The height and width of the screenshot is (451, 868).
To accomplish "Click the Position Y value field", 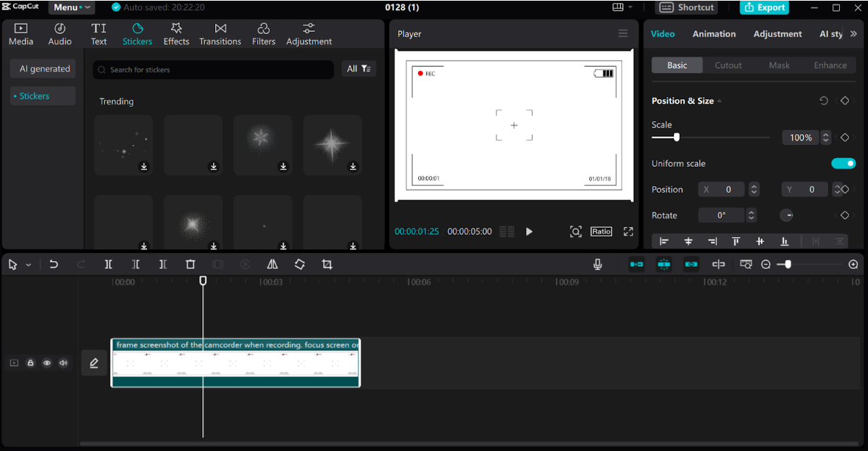I will tap(804, 189).
